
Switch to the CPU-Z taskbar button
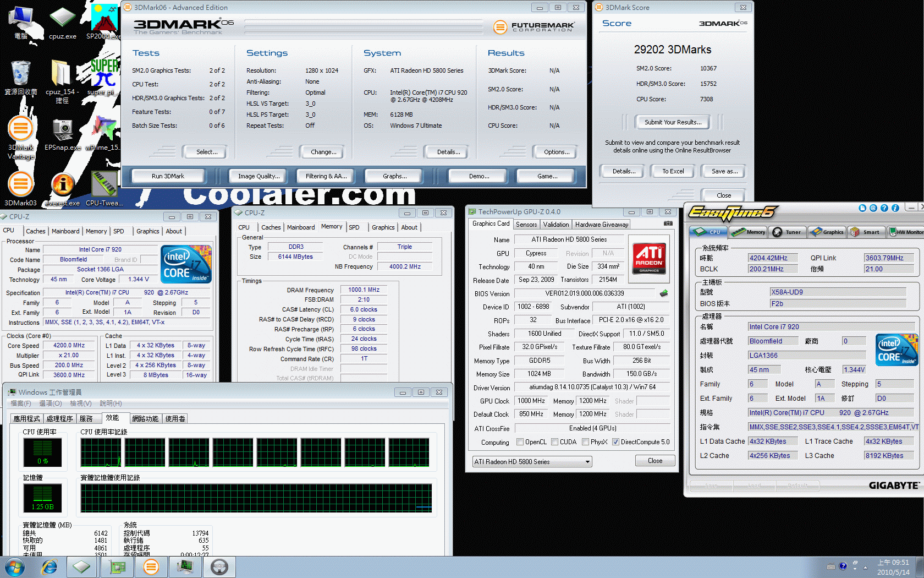[81, 567]
